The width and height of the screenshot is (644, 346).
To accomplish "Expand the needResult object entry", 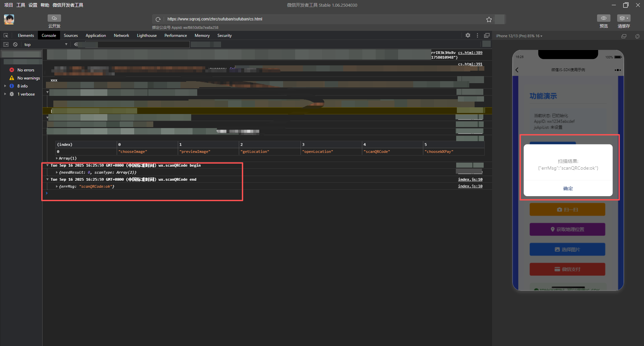I will (57, 172).
